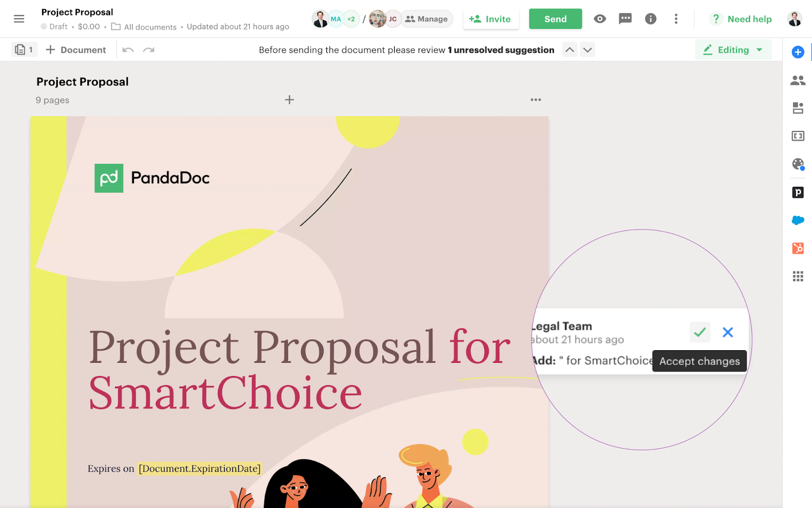The image size is (812, 508).
Task: Reject the Legal Team suggestion
Action: [728, 332]
